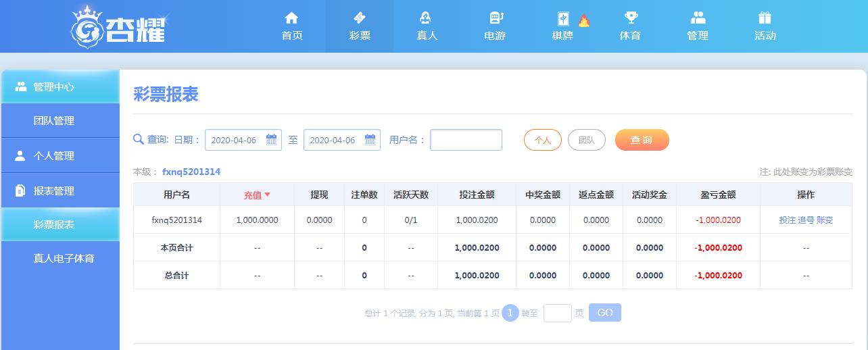Click page number 1 in pagination

click(x=510, y=313)
